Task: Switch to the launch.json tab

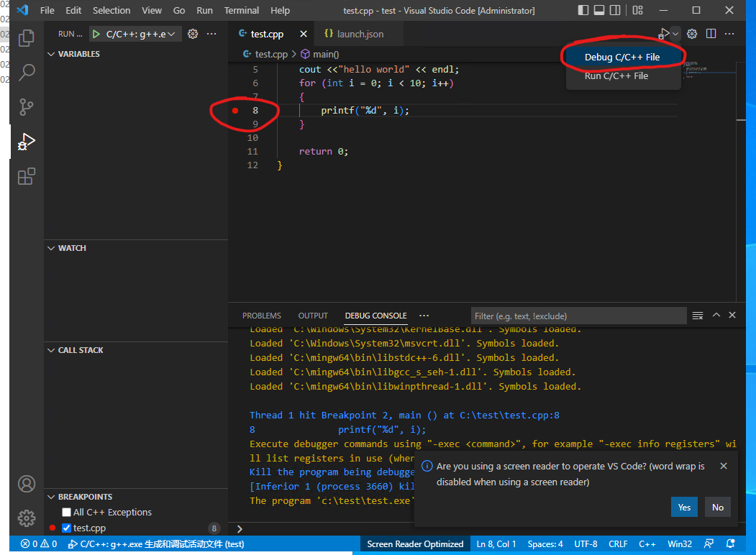Action: pos(360,34)
